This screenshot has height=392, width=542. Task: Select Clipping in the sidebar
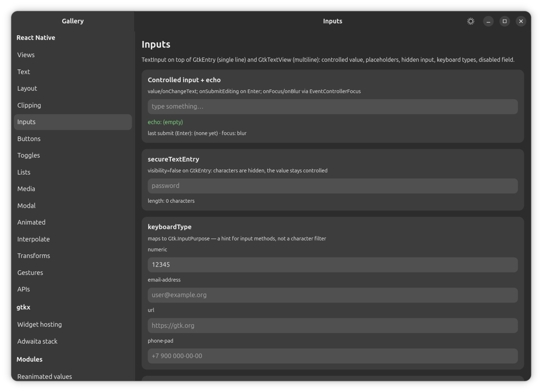pyautogui.click(x=73, y=105)
